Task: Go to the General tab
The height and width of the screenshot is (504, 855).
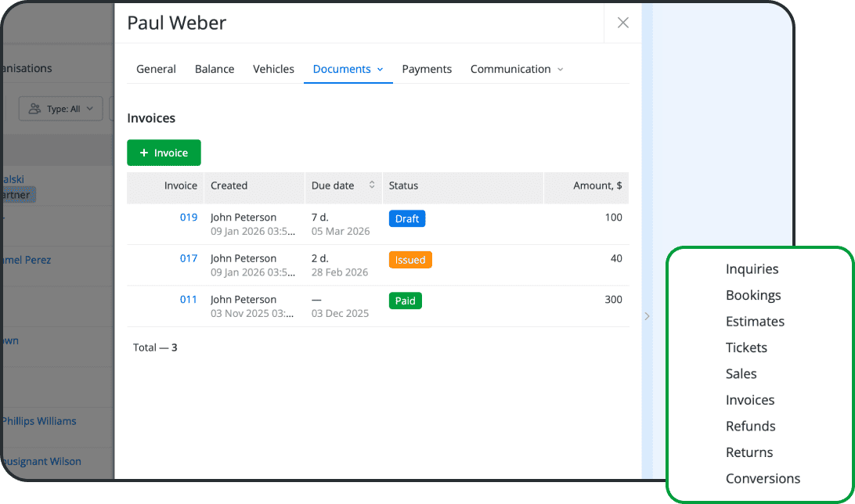Action: pyautogui.click(x=156, y=69)
